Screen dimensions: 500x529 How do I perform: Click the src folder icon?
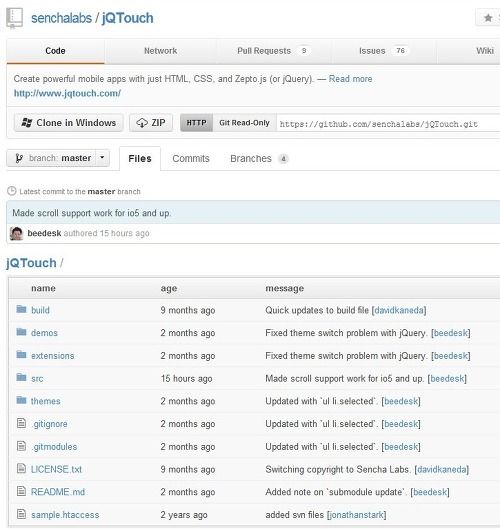point(21,377)
